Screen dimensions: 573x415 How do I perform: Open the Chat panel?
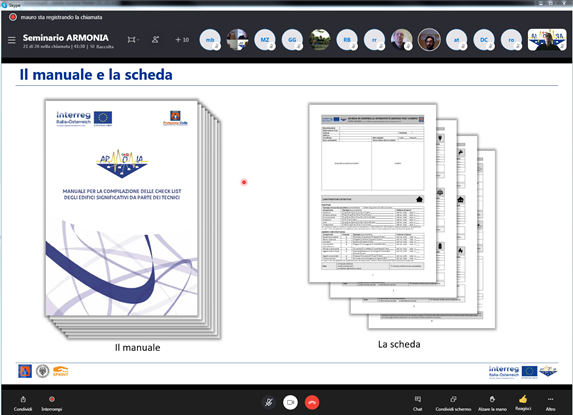click(x=418, y=403)
